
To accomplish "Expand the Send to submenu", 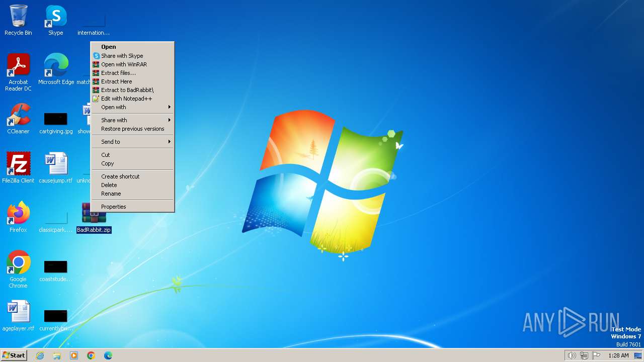I will point(132,142).
